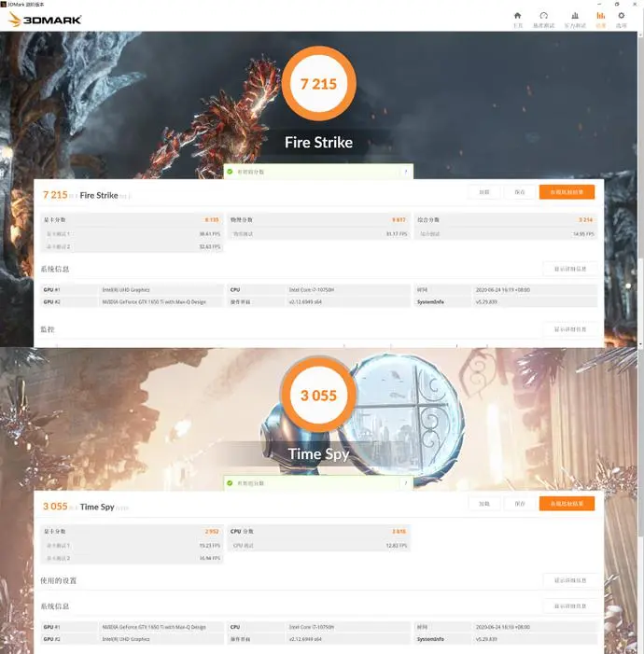Click the large Time Spy title
Viewport: 644px width, 654px height.
click(318, 453)
